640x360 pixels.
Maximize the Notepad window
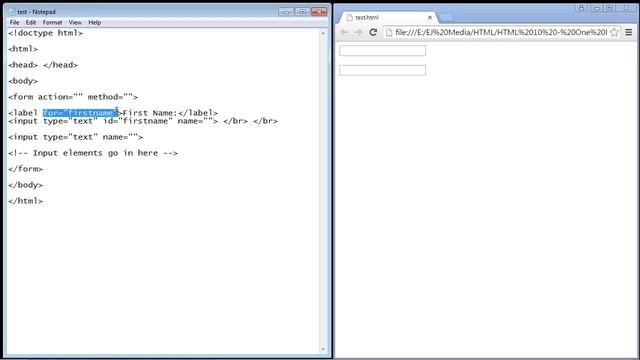click(x=302, y=12)
